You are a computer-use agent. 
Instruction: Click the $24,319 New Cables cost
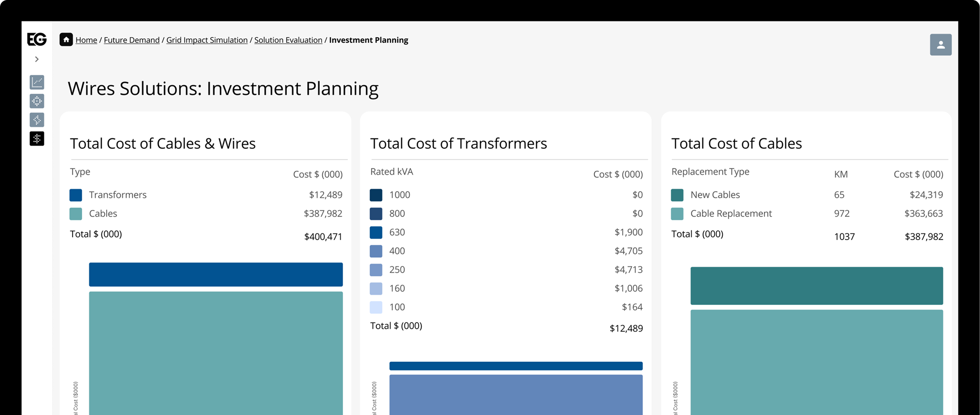point(926,195)
